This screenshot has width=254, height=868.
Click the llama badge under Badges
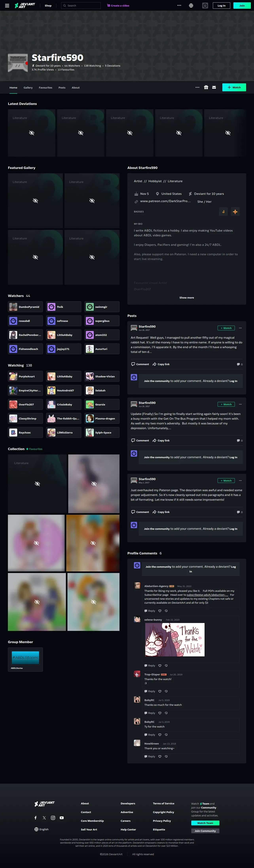point(223,212)
